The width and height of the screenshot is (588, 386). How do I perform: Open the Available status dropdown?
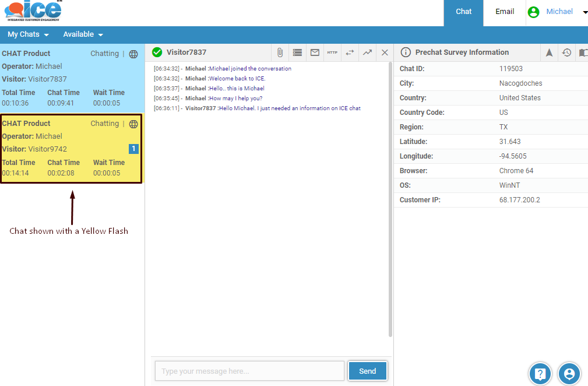(83, 34)
